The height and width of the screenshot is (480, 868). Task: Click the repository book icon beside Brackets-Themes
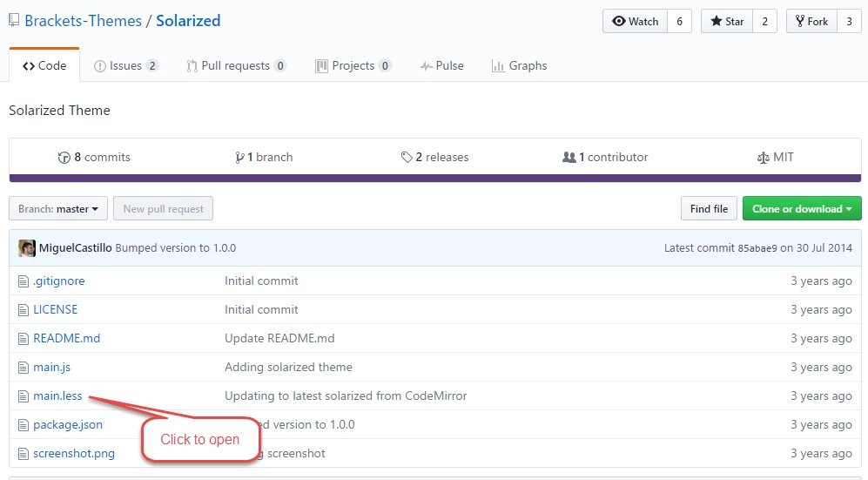pyautogui.click(x=14, y=21)
